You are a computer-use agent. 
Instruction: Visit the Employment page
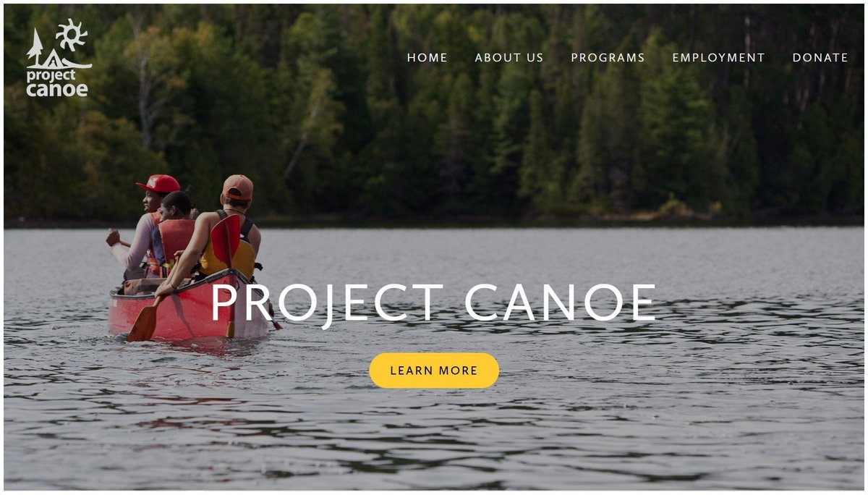[x=718, y=58]
